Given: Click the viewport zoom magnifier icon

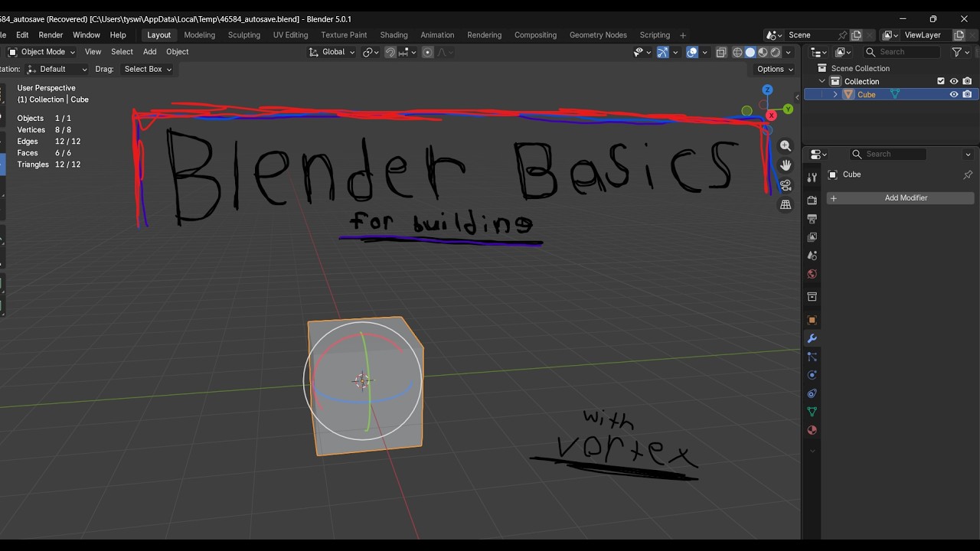Looking at the screenshot, I should click(786, 146).
